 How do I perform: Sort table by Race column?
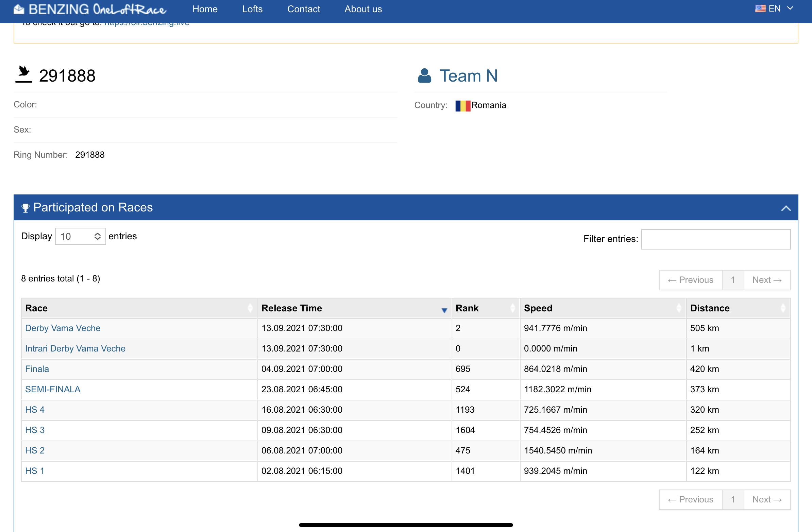pos(139,308)
